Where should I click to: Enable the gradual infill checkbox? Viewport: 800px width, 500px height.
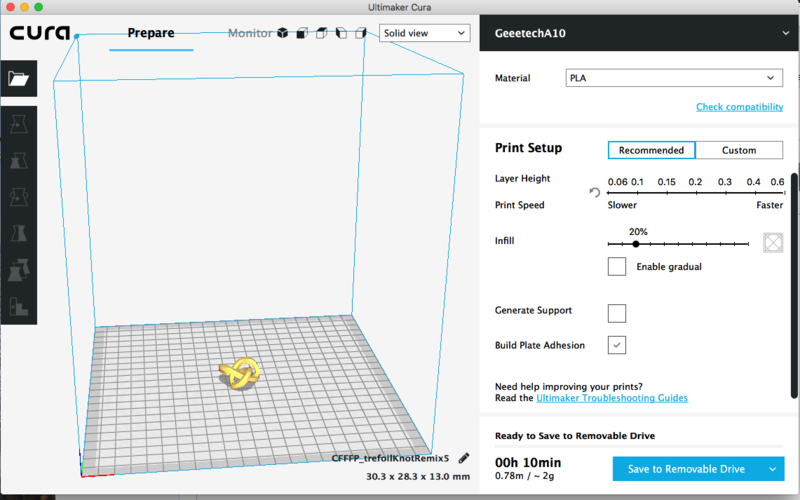617,267
